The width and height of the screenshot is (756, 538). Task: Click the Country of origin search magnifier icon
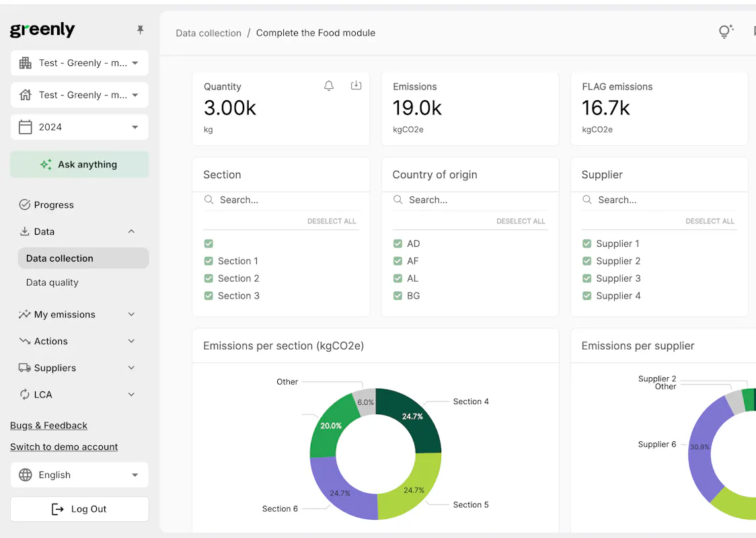pyautogui.click(x=398, y=200)
